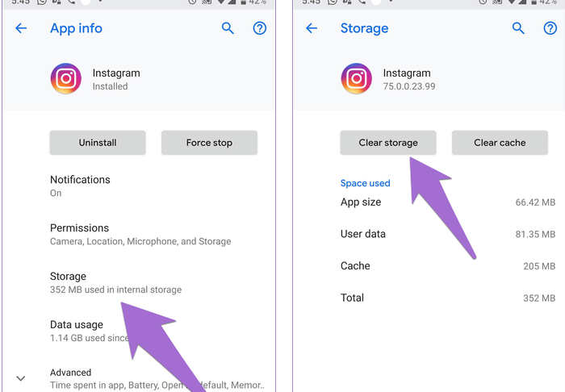This screenshot has width=565, height=392.
Task: Tap the Instagram icon on Storage screen
Action: (x=356, y=79)
